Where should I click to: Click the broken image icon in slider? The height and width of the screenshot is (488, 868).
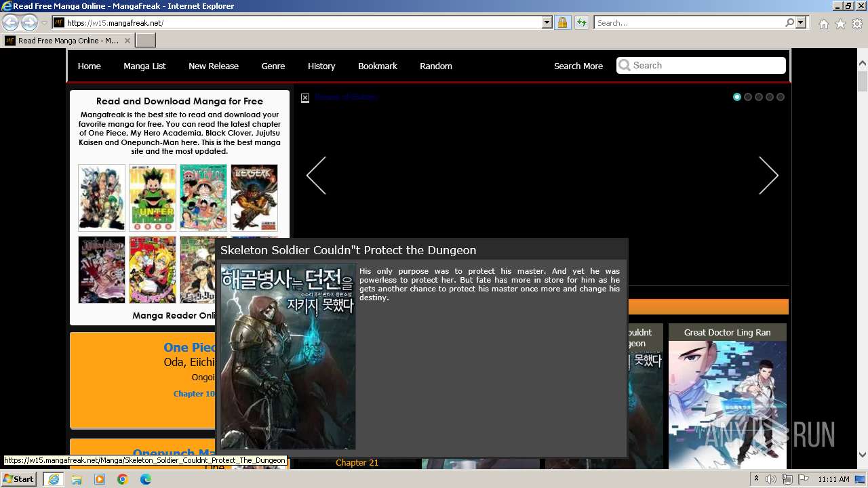click(305, 98)
